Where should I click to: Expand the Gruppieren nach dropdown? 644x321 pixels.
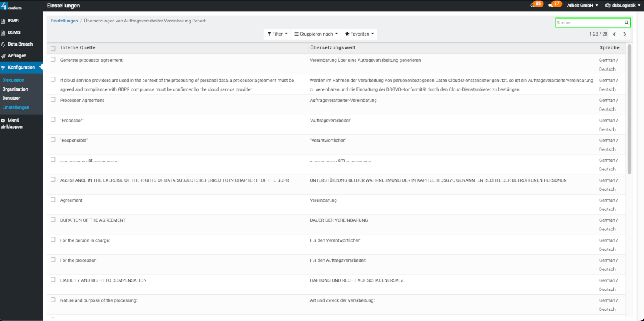[316, 34]
